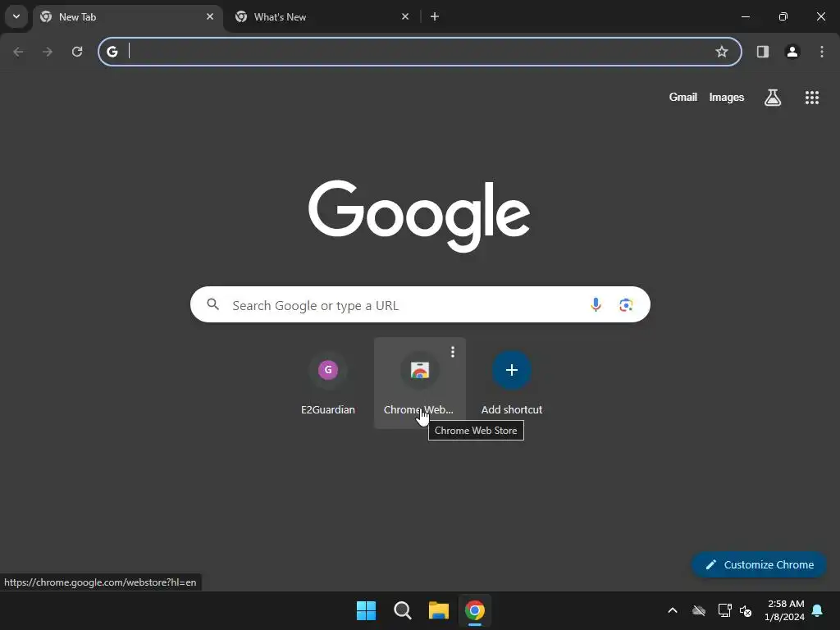Minimize the Chrome window
The image size is (840, 630).
[745, 16]
